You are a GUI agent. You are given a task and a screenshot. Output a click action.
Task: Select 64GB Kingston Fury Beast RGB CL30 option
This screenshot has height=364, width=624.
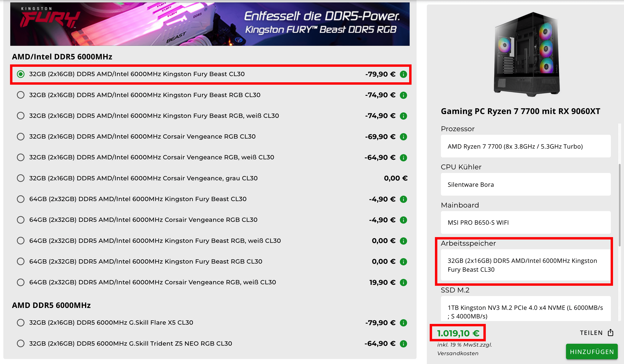(x=21, y=262)
